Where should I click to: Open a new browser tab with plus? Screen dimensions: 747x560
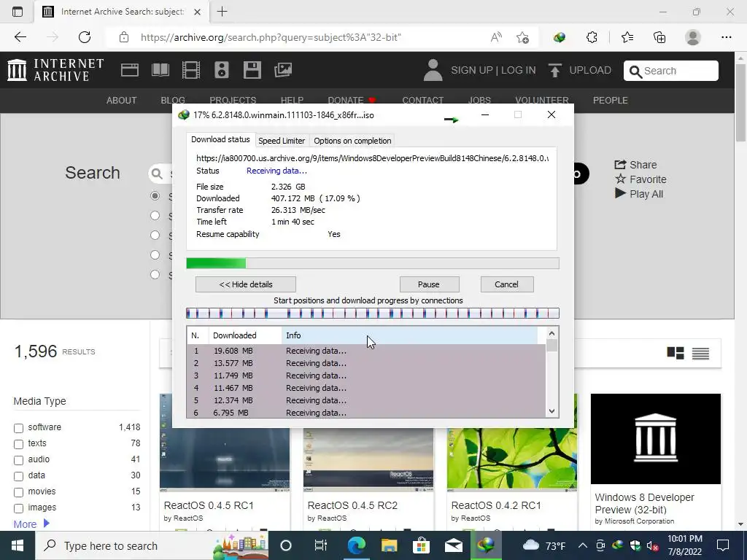pyautogui.click(x=222, y=12)
